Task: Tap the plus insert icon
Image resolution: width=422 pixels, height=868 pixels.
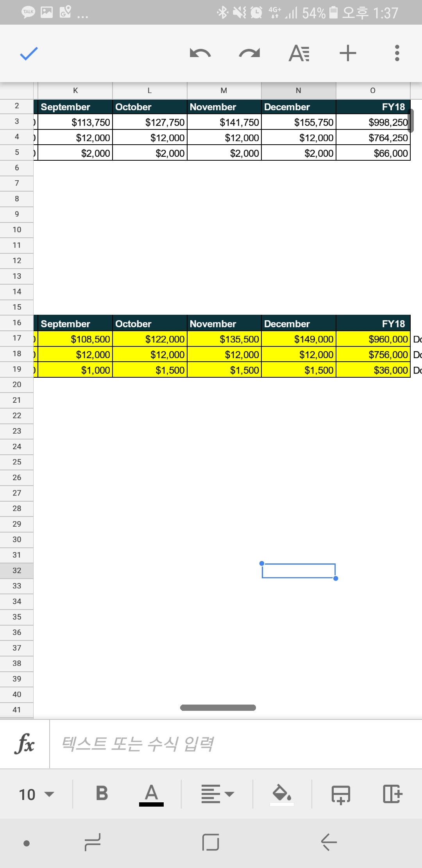Action: (348, 53)
